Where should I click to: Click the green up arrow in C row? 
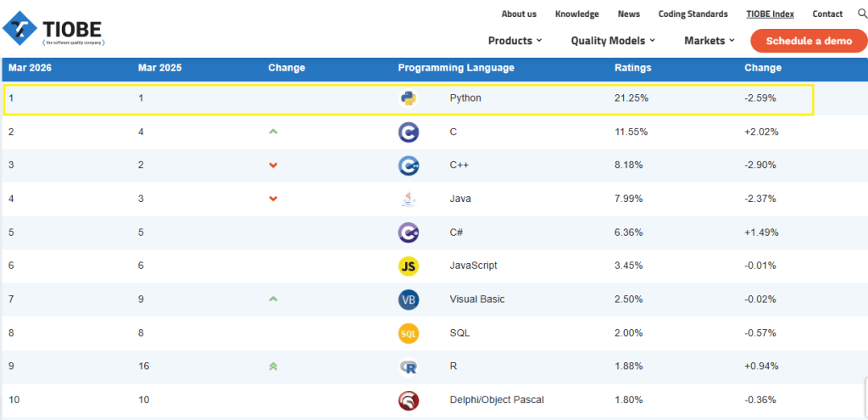pos(273,132)
